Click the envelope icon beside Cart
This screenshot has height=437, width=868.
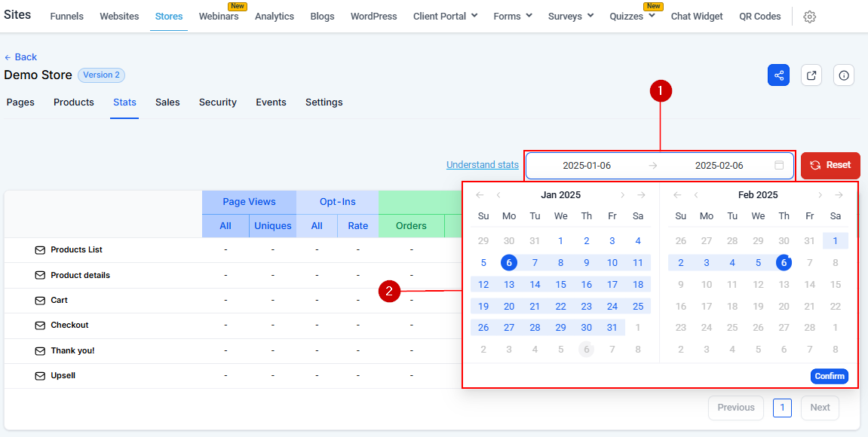(x=40, y=301)
